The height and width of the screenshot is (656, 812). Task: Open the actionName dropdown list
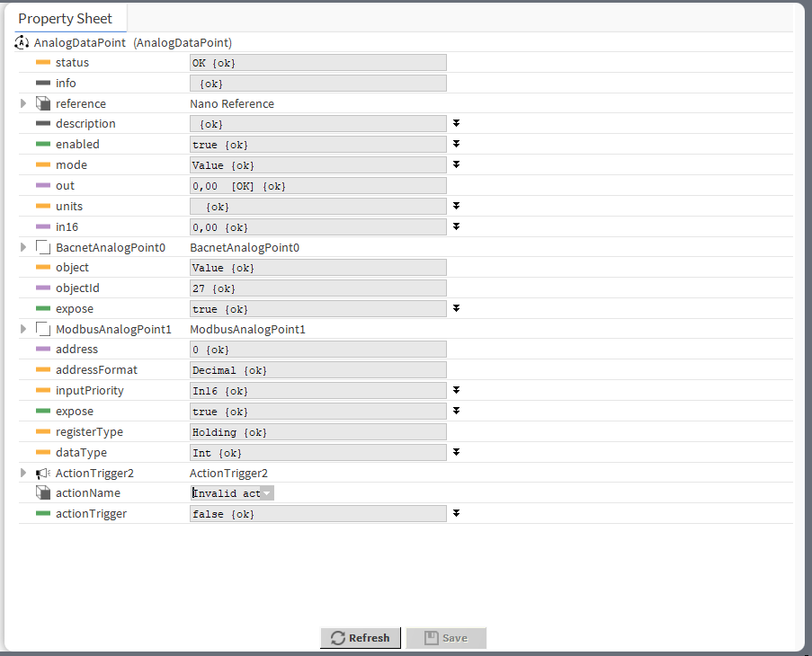coord(267,493)
